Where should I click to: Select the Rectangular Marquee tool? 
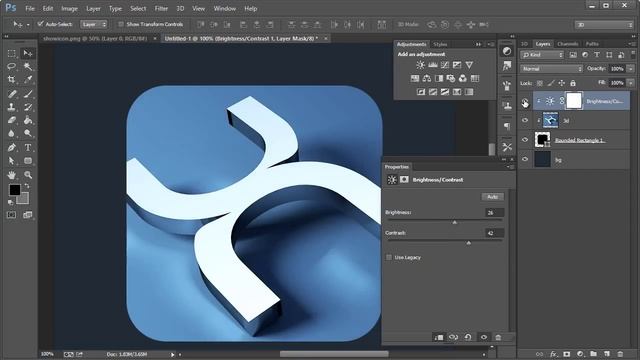[11, 53]
